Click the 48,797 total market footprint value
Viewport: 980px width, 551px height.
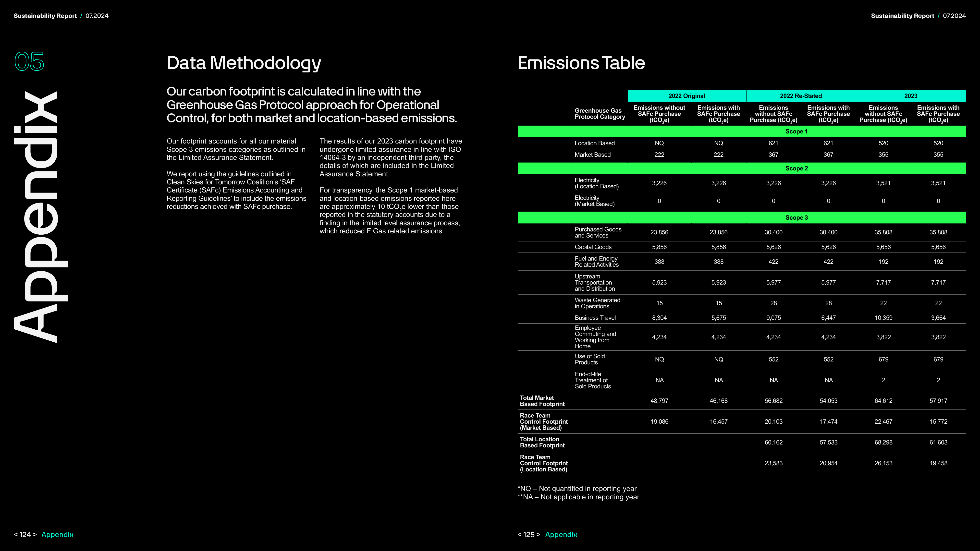(x=659, y=401)
